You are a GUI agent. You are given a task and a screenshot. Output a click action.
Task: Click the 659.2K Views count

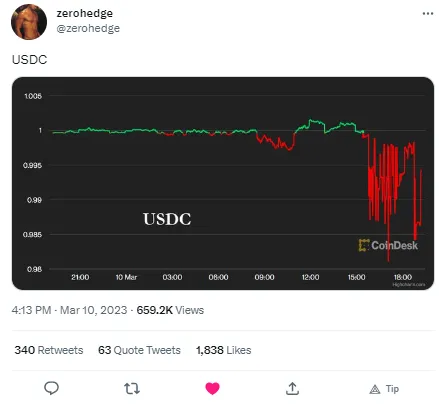tap(170, 310)
